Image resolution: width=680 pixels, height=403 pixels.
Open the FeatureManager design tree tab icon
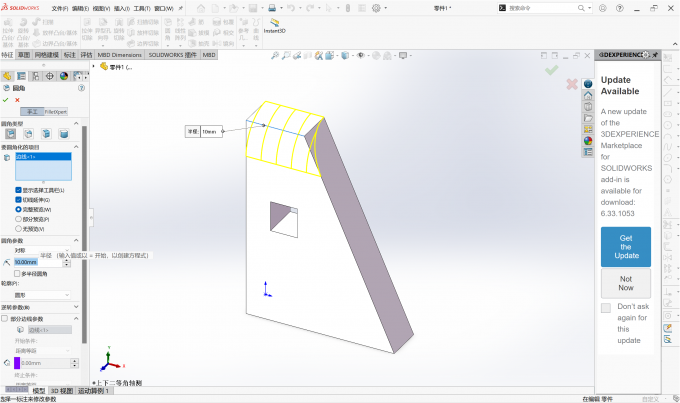[7, 76]
